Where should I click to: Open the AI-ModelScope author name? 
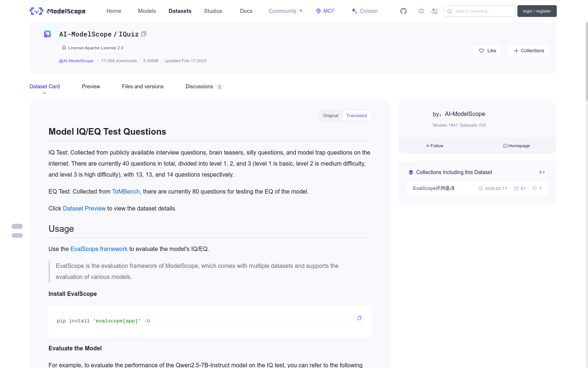click(465, 114)
